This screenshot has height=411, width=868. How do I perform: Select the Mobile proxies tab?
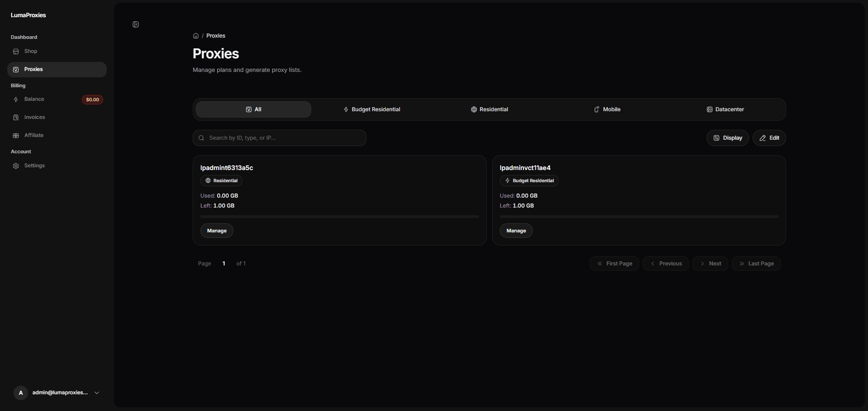click(x=607, y=109)
